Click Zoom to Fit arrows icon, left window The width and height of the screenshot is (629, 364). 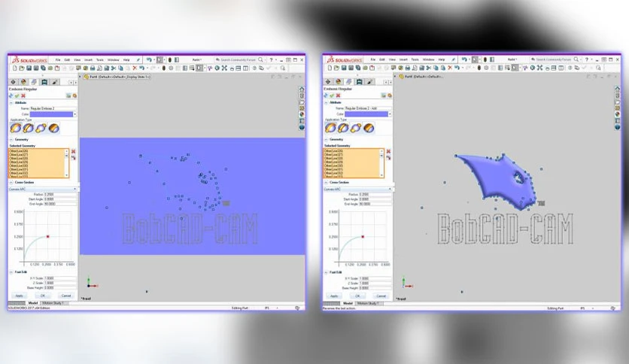coord(224,68)
